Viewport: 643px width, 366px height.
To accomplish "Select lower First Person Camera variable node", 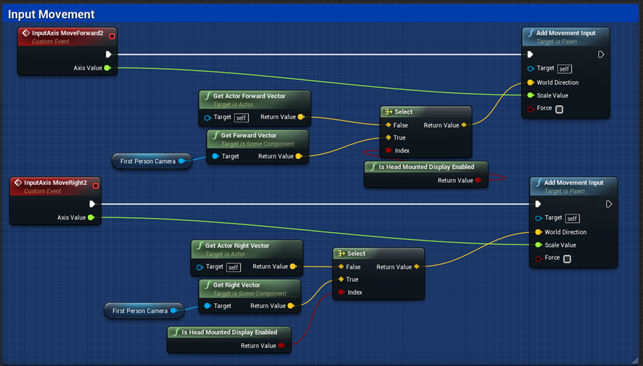I will coord(144,311).
